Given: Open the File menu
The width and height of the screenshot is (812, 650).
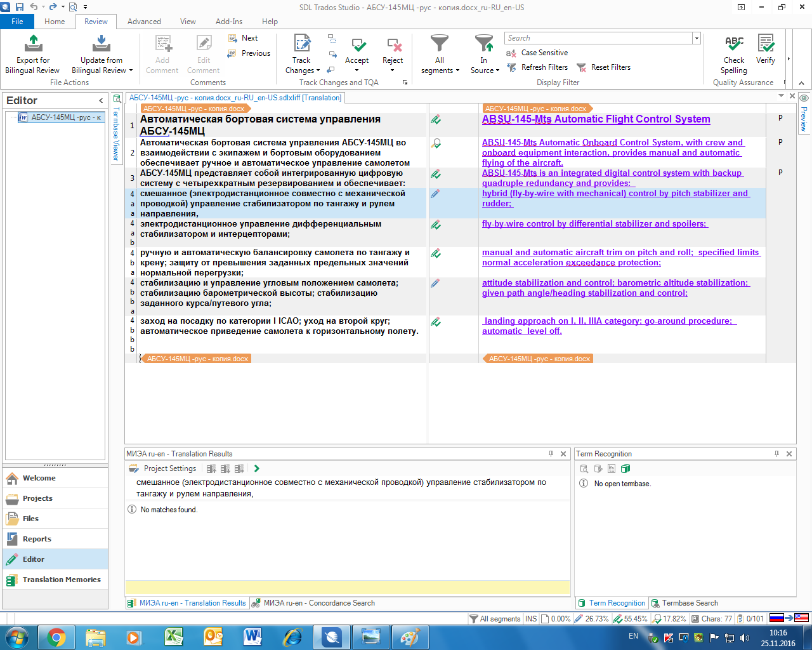Looking at the screenshot, I should click(18, 22).
